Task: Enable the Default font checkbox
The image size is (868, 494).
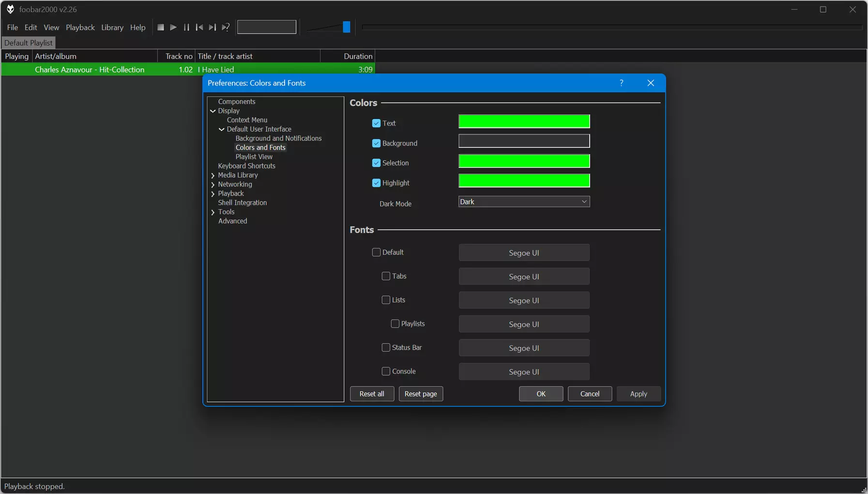Action: point(376,252)
